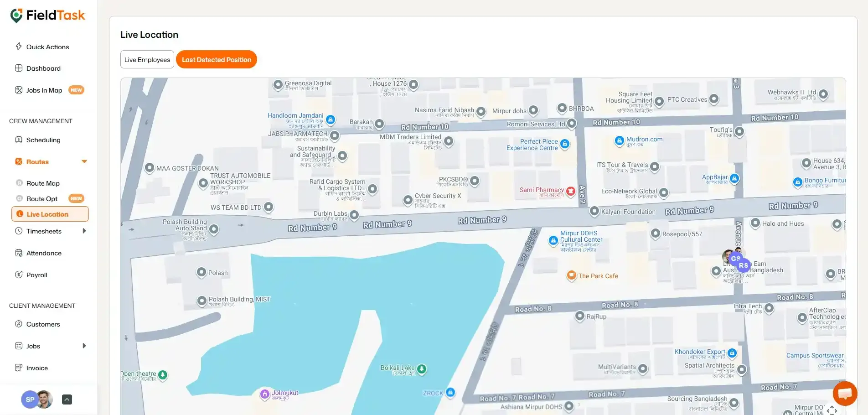
Task: Click Polash Building, MIST pin
Action: coord(201,301)
